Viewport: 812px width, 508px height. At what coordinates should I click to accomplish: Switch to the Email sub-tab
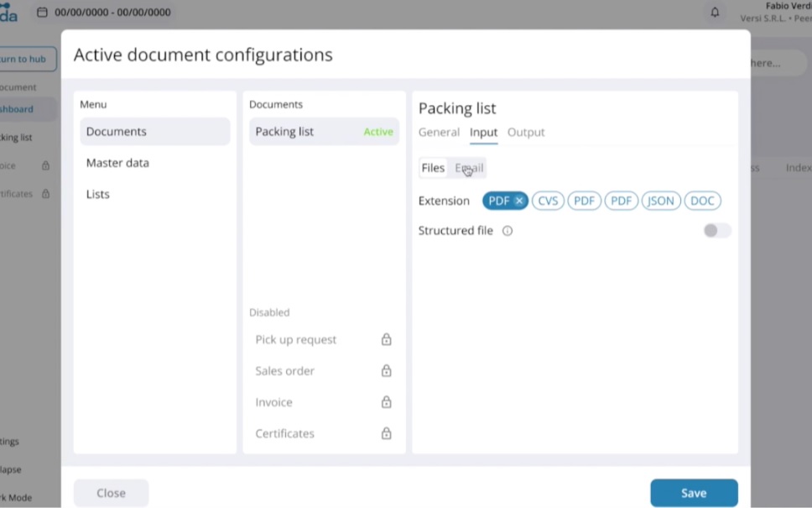469,168
